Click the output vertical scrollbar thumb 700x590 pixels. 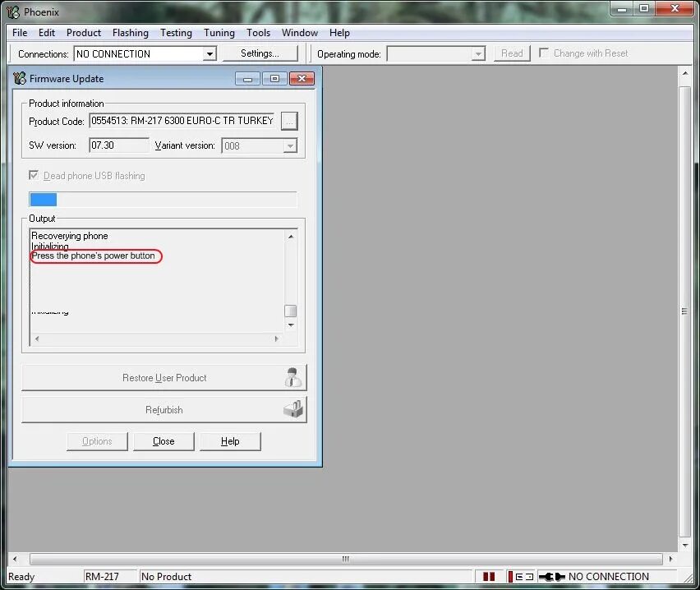[x=291, y=311]
